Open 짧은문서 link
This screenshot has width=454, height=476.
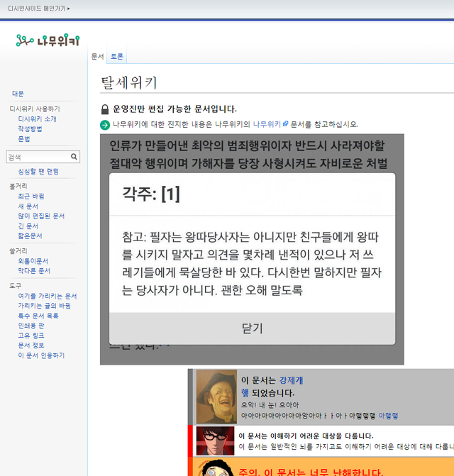30,236
